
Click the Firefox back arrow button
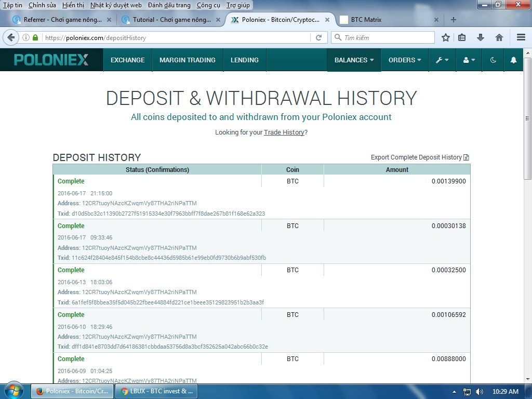tap(11, 37)
